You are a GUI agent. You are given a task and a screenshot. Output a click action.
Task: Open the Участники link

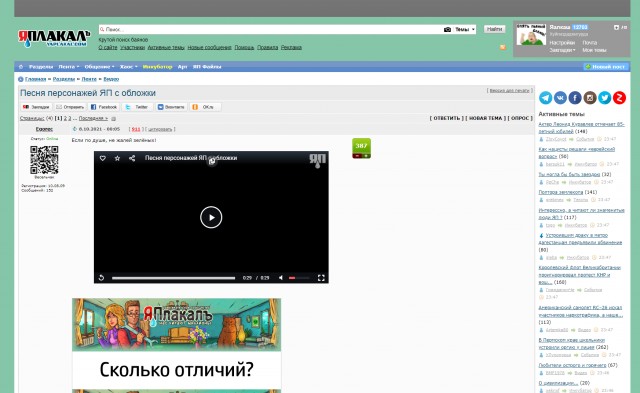132,47
